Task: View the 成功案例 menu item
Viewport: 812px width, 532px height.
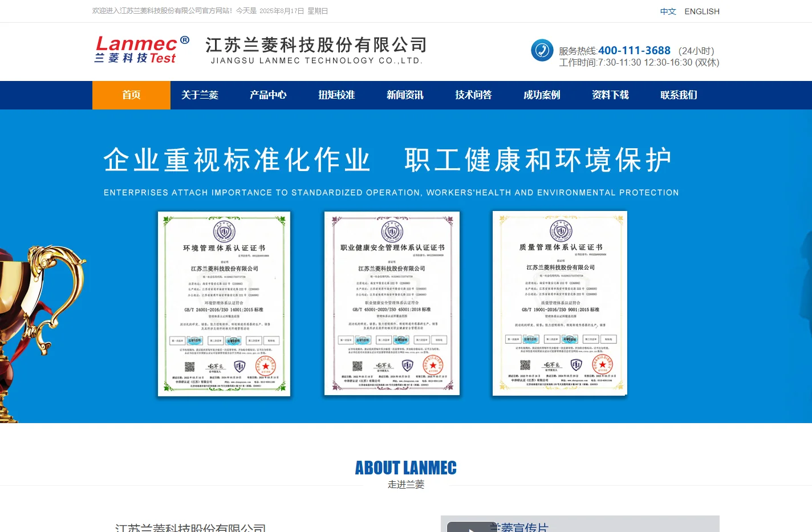Action: point(542,95)
